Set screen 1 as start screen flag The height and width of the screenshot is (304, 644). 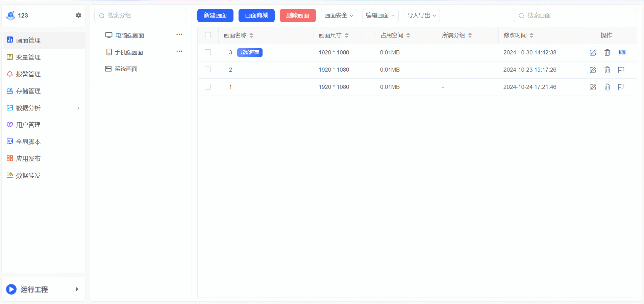(621, 87)
